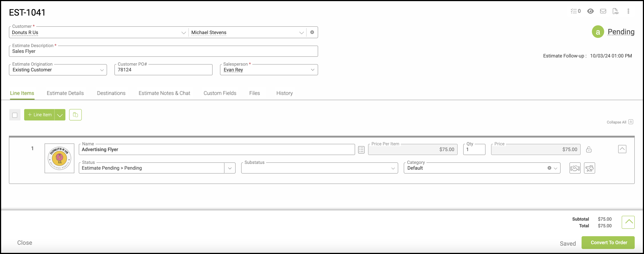Collapse the Advertising Flyer line item
Viewport: 644px width, 254px height.
pyautogui.click(x=622, y=149)
